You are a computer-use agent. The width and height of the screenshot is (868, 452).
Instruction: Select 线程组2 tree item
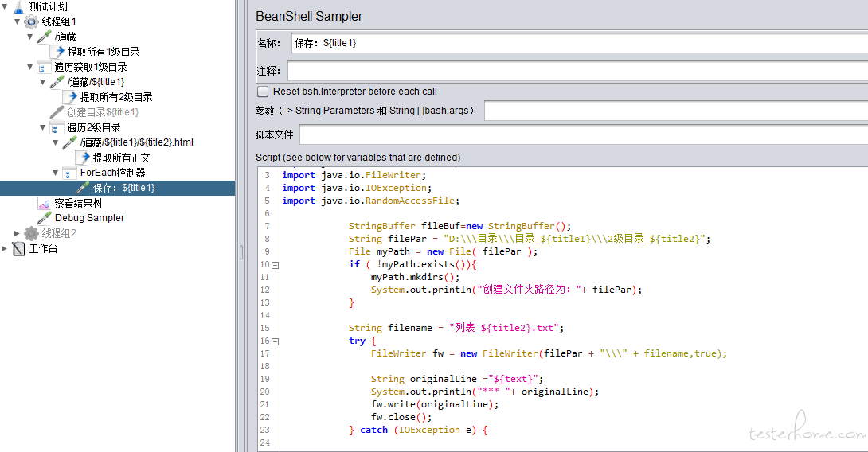[59, 233]
